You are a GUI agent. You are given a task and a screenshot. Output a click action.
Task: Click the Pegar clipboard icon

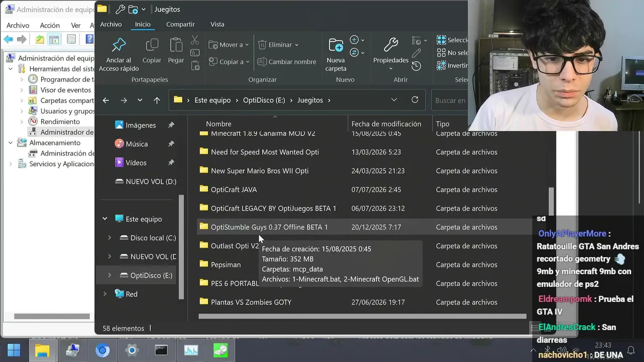click(176, 45)
